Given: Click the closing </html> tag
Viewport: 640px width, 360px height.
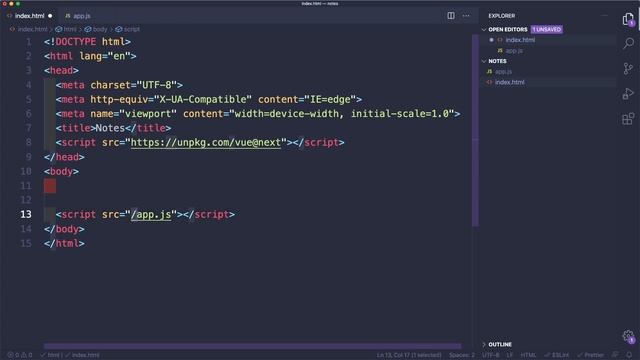Looking at the screenshot, I should pyautogui.click(x=64, y=243).
